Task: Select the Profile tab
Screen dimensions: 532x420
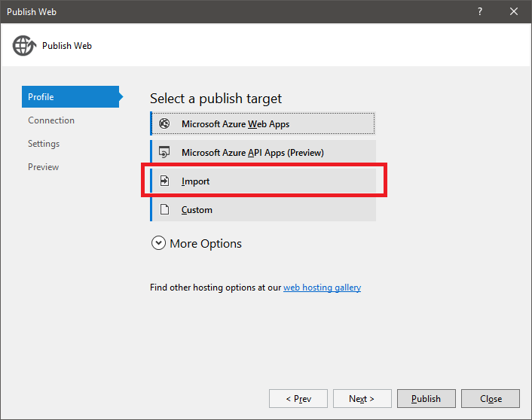Action: [x=71, y=96]
